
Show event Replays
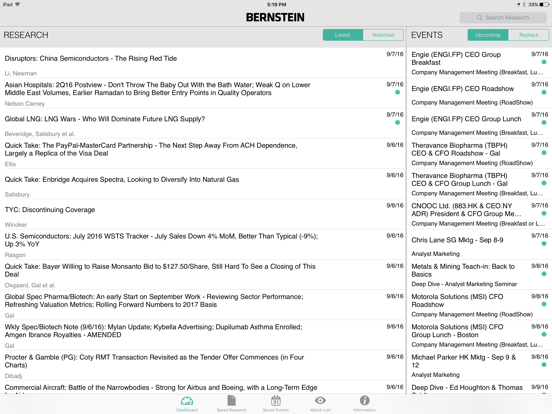coord(528,35)
